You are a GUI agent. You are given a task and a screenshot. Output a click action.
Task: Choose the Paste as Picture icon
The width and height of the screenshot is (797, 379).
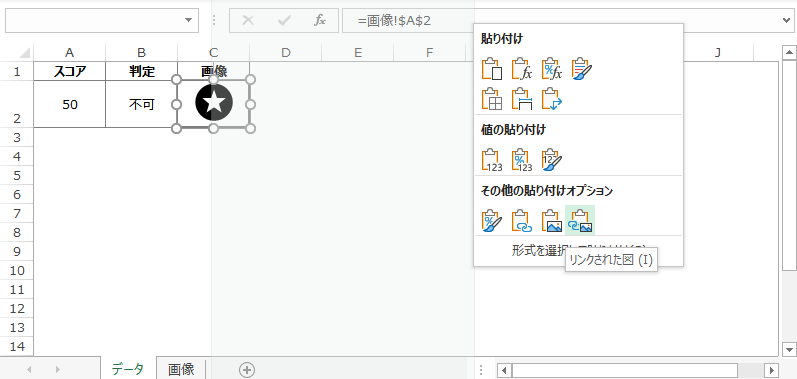(551, 221)
